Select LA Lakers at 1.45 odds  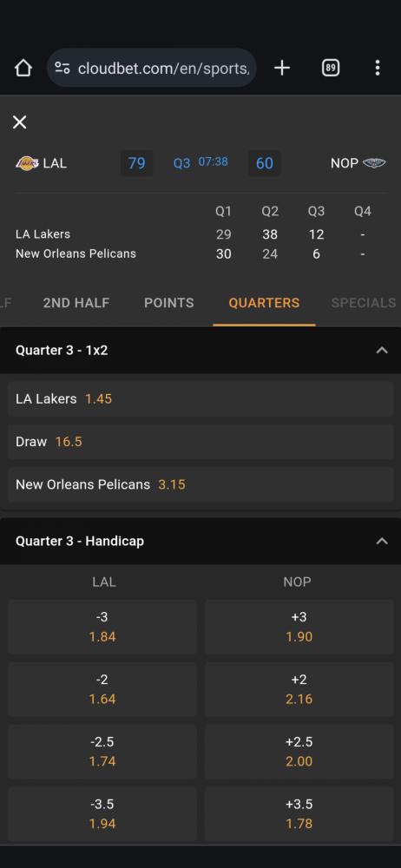(x=200, y=399)
